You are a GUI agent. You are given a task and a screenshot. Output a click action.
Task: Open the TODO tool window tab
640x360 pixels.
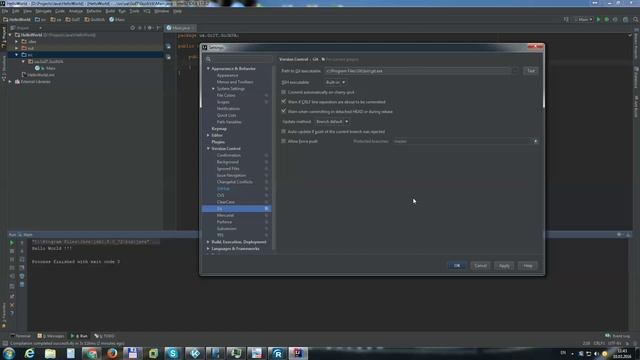point(104,336)
